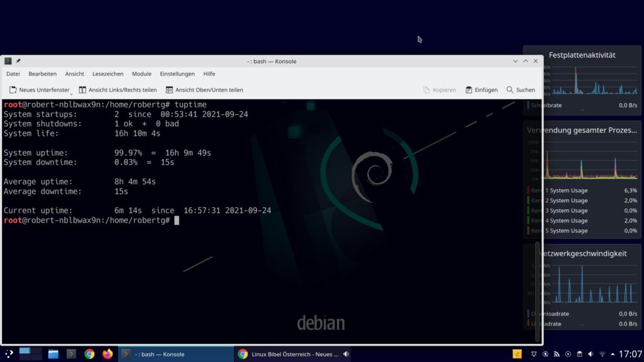Click the 17:07 clock
The height and width of the screenshot is (362, 644).
click(x=630, y=354)
